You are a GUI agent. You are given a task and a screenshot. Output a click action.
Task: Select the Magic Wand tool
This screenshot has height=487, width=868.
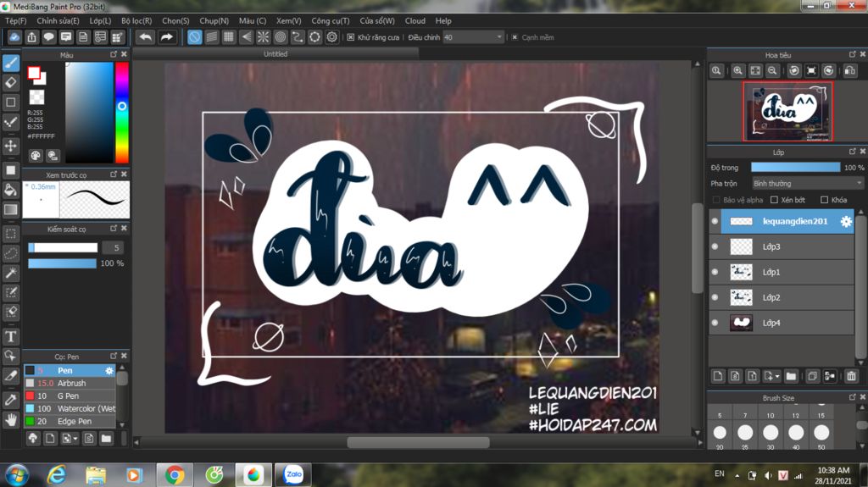coord(10,273)
